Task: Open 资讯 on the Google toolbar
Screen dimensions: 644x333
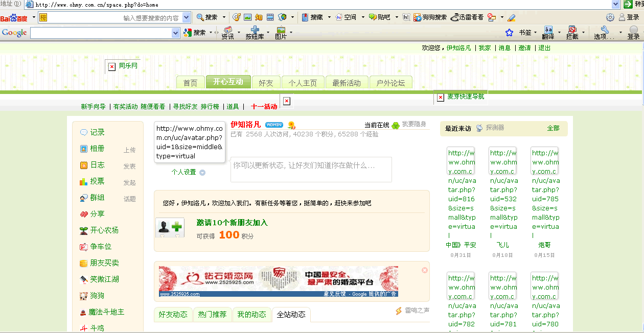Action: pos(228,33)
